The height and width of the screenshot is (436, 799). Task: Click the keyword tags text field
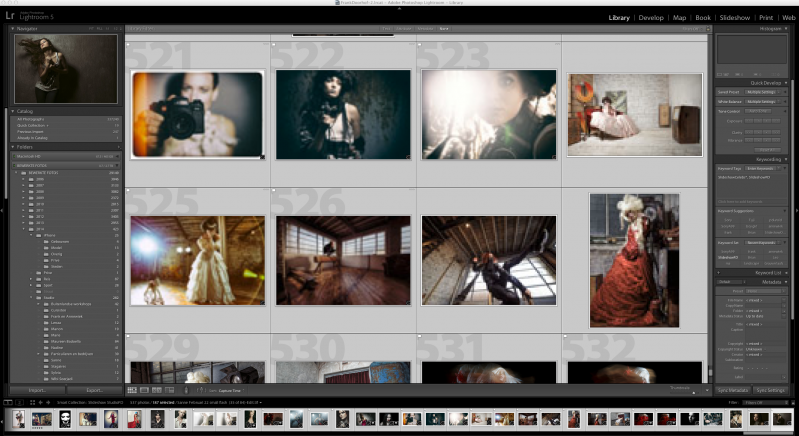752,186
